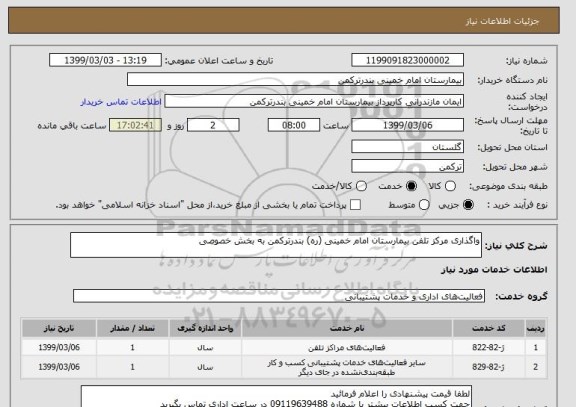Click the نام خدمت column header
576x407 pixels.
347,328
